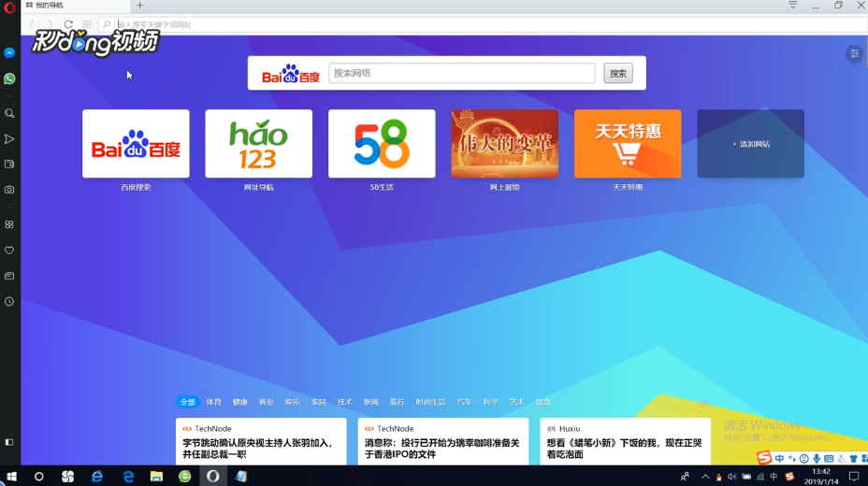868x486 pixels.
Task: Open the 百度搜索 speed dial tile
Action: 136,144
